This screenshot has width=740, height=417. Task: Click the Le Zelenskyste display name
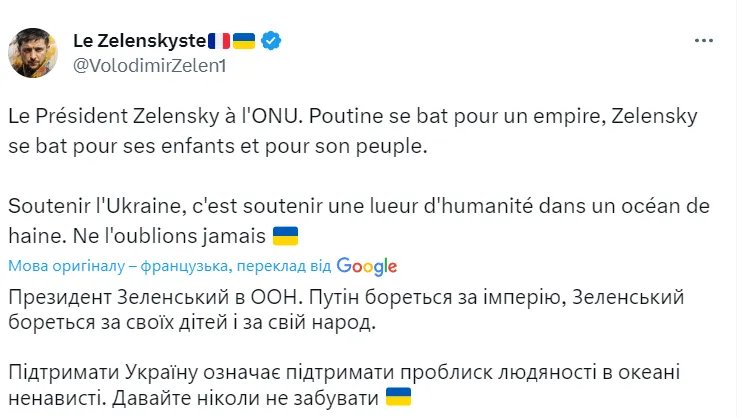coord(139,41)
